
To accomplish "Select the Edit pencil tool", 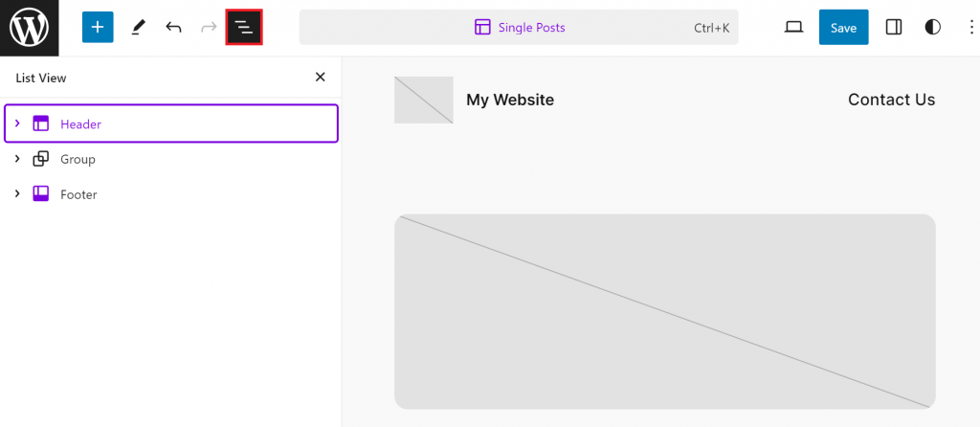I will pos(138,28).
